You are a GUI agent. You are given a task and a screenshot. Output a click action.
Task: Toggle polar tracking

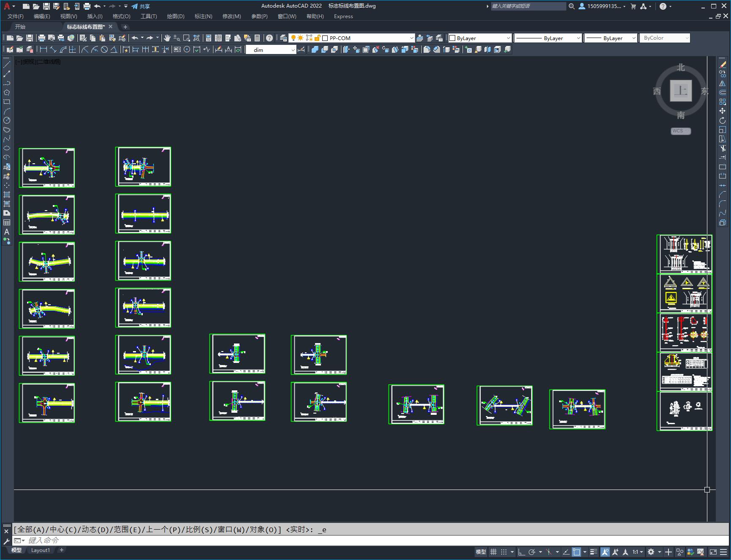coord(532,552)
